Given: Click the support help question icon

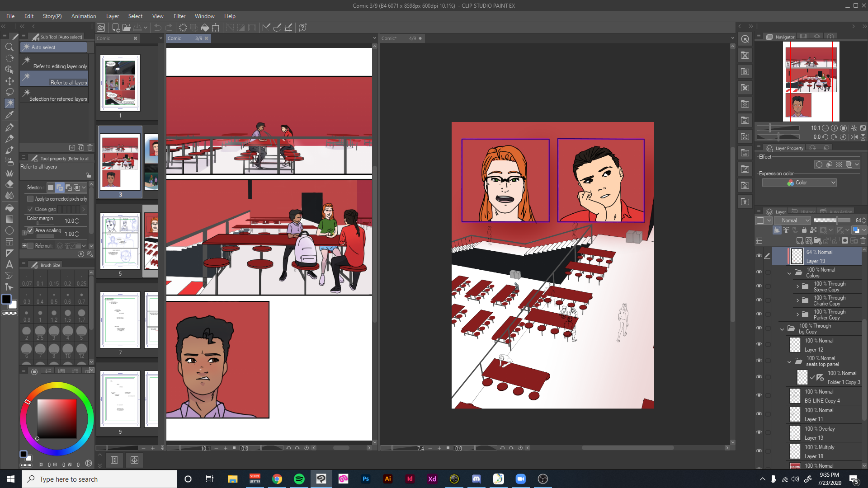Looking at the screenshot, I should pyautogui.click(x=303, y=28).
